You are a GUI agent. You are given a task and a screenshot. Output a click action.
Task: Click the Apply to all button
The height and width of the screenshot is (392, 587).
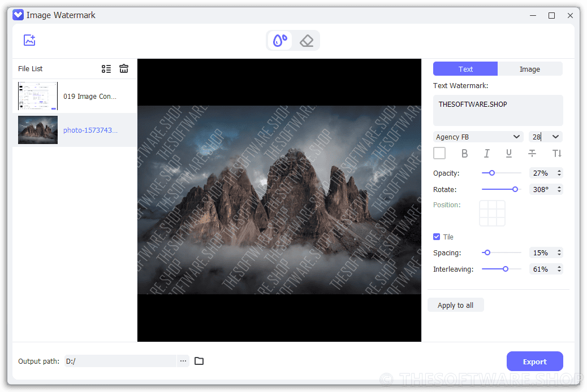[456, 305]
